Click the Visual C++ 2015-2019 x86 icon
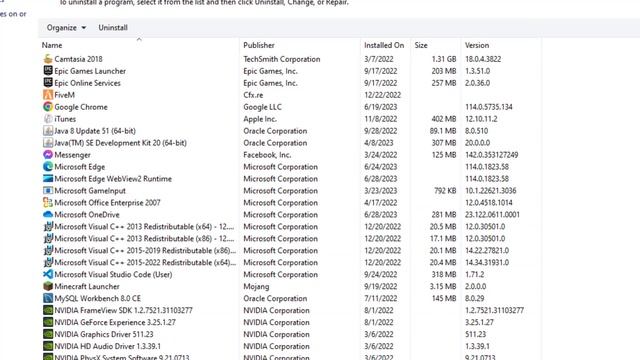The width and height of the screenshot is (640, 360). point(48,250)
